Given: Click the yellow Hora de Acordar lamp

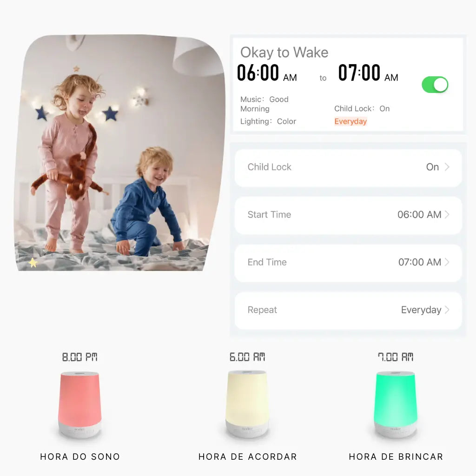Looking at the screenshot, I should [x=247, y=403].
